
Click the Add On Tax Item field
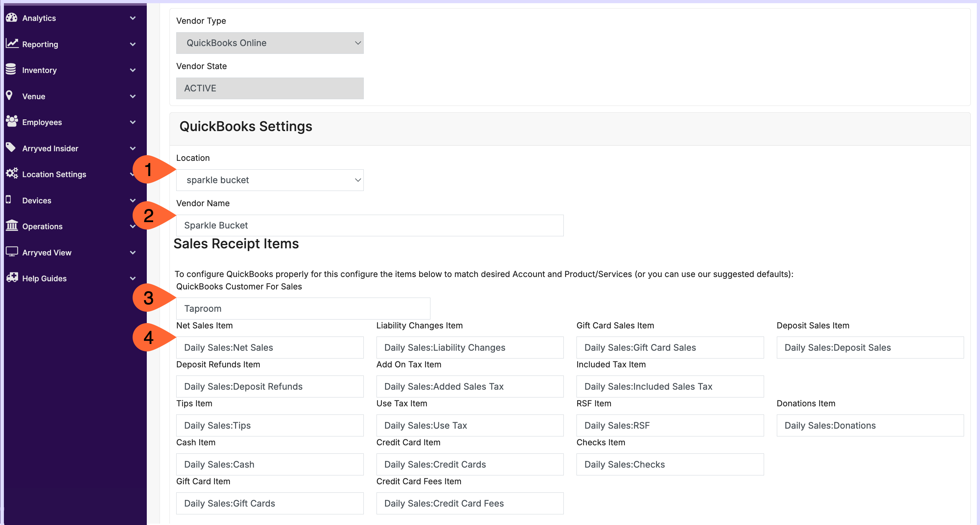click(470, 386)
